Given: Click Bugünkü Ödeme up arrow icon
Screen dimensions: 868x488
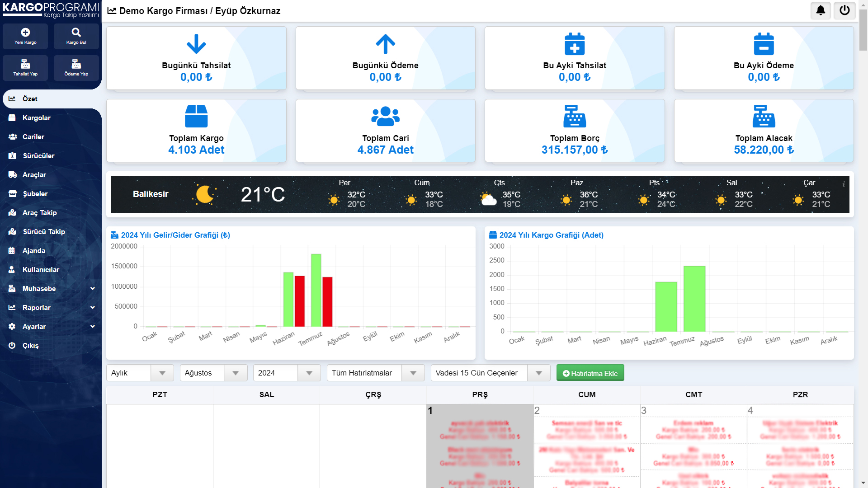Looking at the screenshot, I should pos(385,44).
